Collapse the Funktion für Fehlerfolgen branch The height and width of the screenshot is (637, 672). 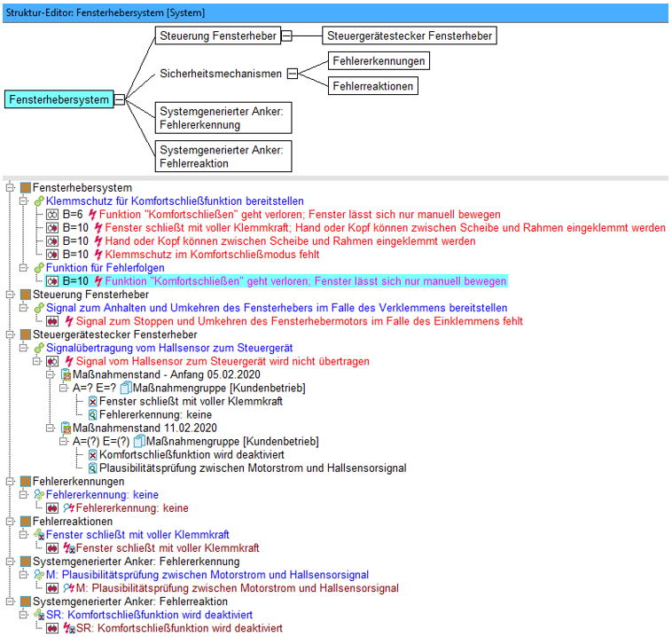pos(24,268)
